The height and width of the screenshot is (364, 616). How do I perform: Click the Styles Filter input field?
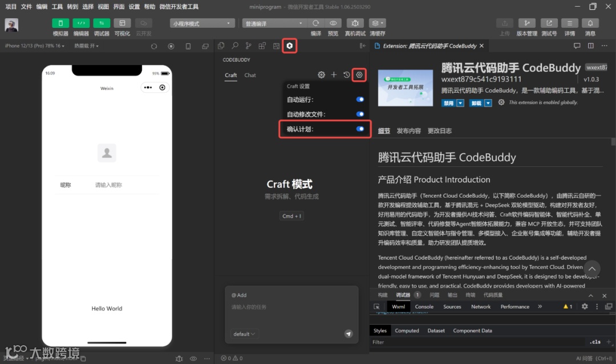click(x=477, y=342)
